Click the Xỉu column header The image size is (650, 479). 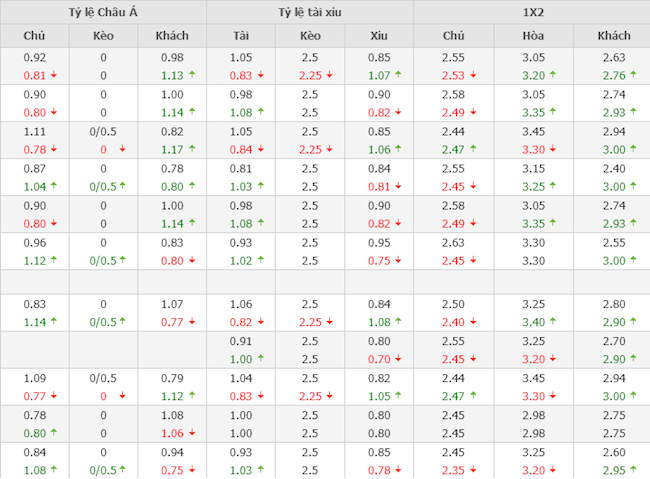(379, 36)
